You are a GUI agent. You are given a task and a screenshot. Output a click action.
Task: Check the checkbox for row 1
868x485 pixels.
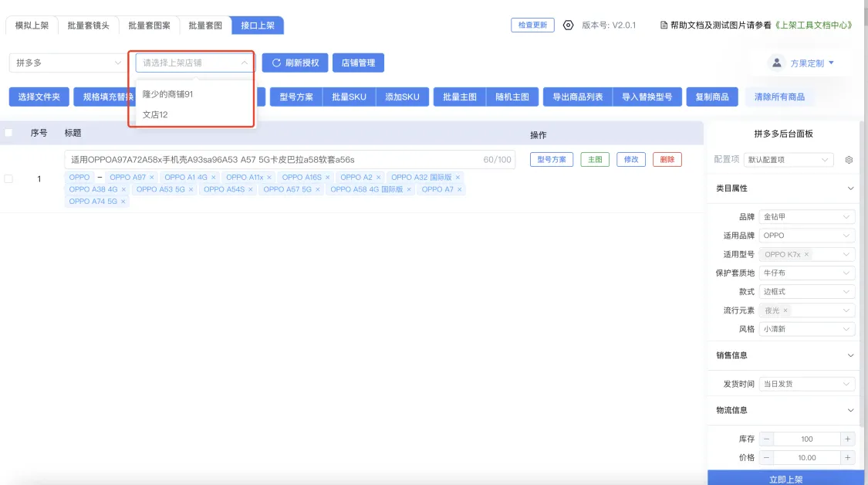tap(8, 178)
